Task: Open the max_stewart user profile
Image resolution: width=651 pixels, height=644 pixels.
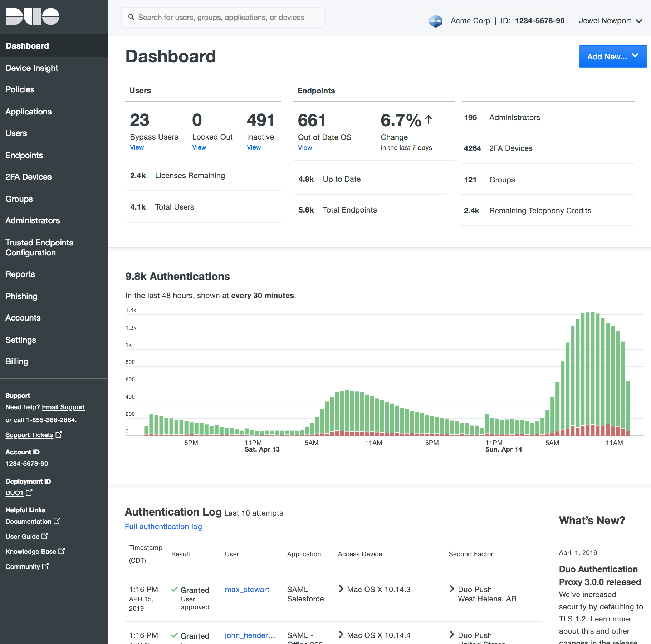Action: click(247, 590)
